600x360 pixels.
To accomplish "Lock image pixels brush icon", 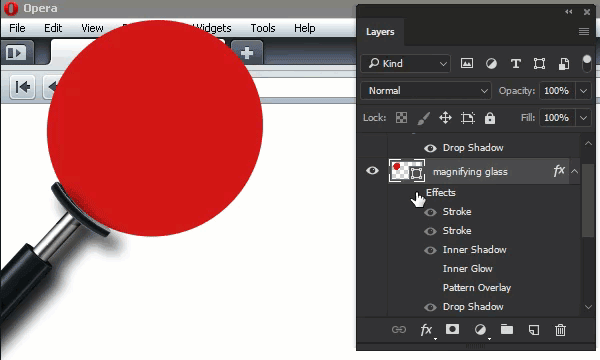I will [x=423, y=118].
